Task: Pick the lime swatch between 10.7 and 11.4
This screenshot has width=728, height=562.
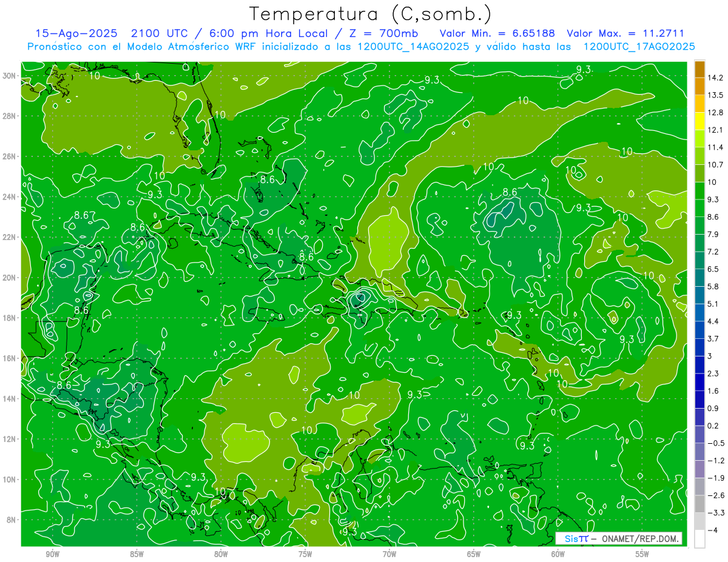Action: 699,156
